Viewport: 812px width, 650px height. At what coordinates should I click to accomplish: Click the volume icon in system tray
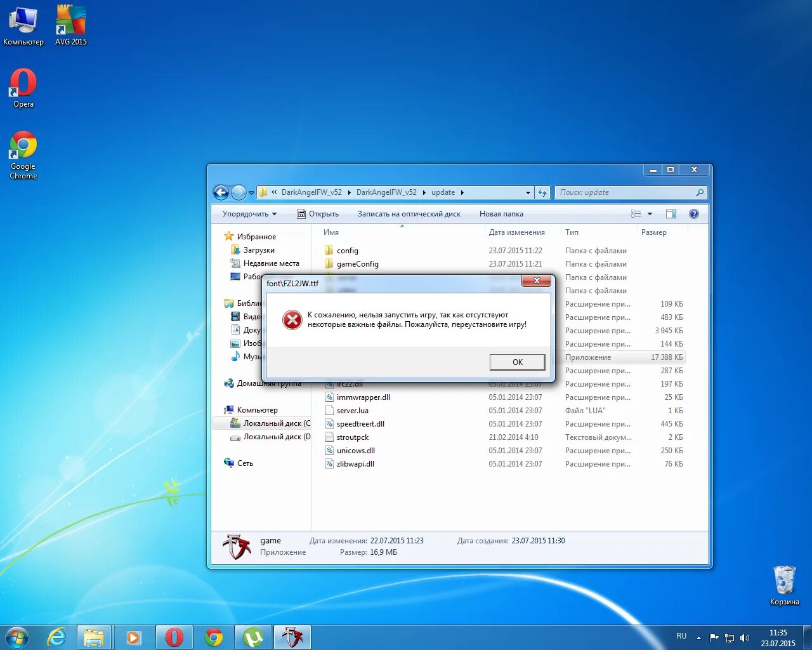click(745, 638)
